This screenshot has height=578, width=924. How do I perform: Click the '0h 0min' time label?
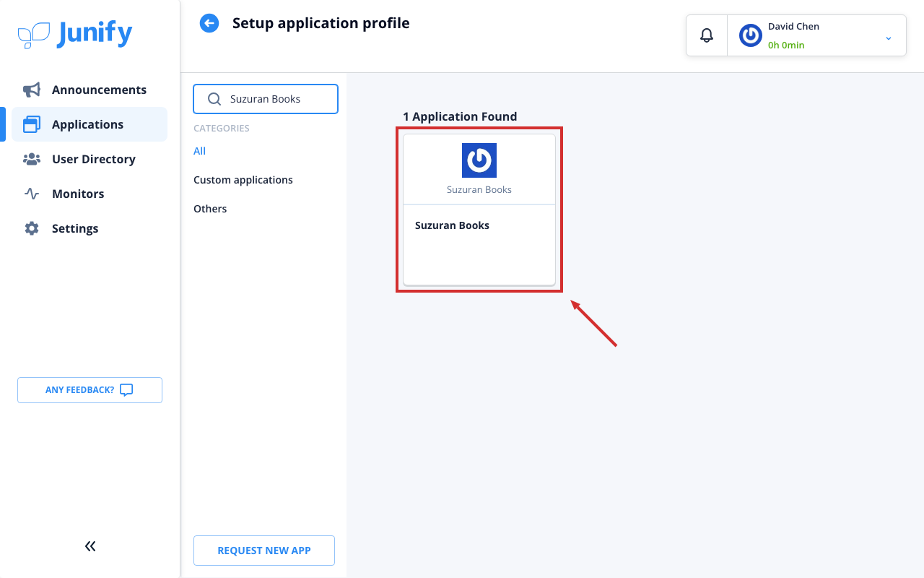pyautogui.click(x=786, y=45)
